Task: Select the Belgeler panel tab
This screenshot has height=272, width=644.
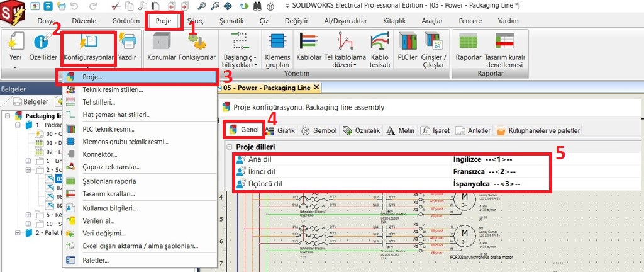Action: (30, 102)
